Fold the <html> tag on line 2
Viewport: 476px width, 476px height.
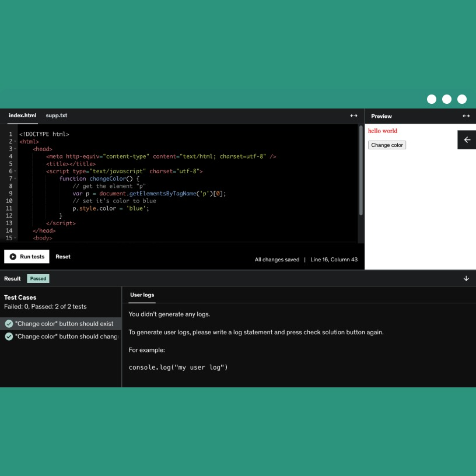pyautogui.click(x=16, y=142)
